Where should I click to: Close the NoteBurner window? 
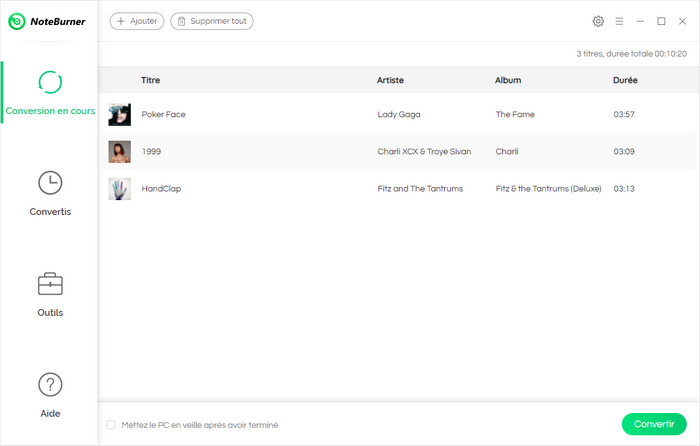pyautogui.click(x=682, y=21)
